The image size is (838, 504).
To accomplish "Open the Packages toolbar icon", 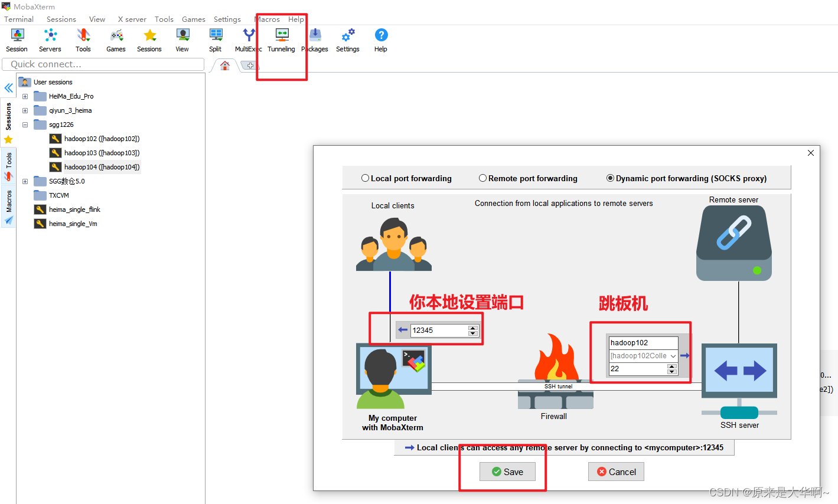I will (x=315, y=40).
